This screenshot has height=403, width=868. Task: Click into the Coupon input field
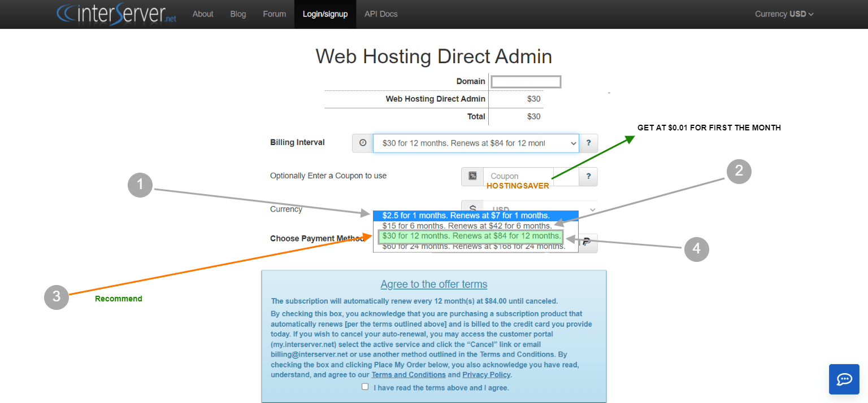tap(520, 176)
